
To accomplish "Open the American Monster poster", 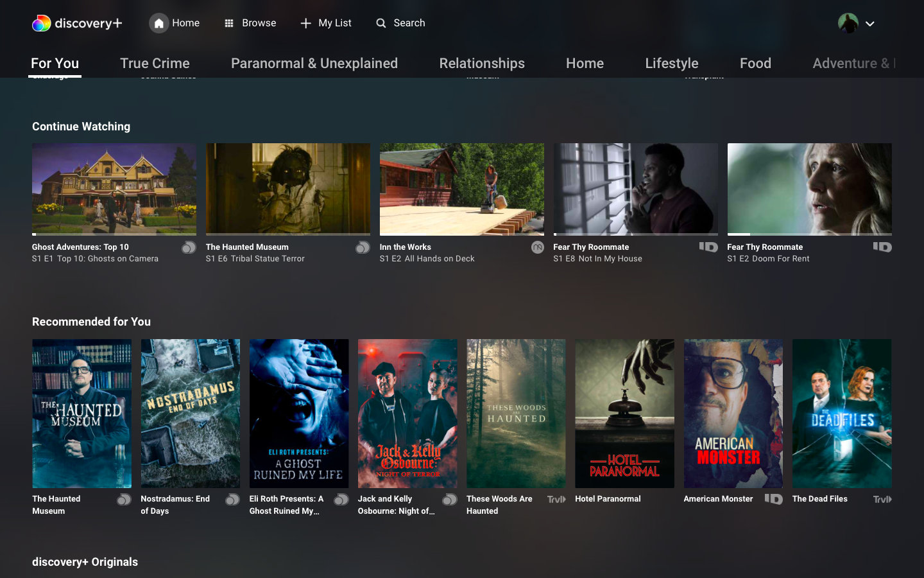I will click(733, 414).
